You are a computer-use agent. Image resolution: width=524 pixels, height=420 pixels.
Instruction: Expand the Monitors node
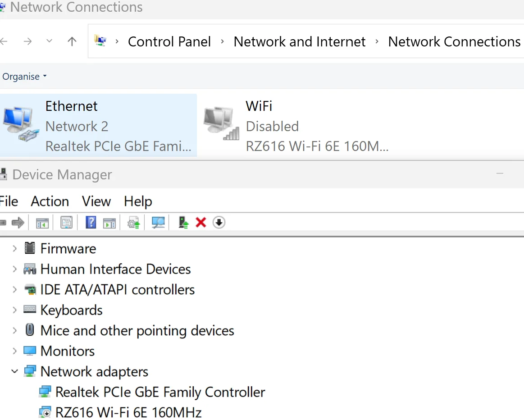click(x=14, y=351)
